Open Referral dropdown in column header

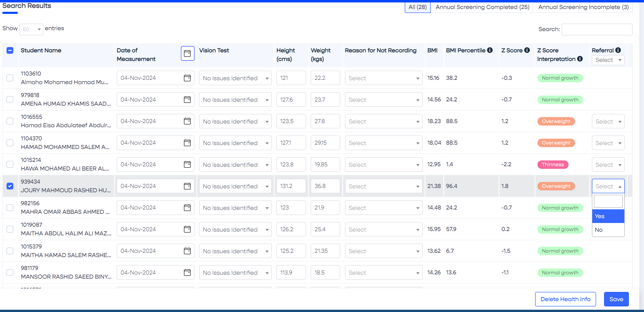[x=608, y=60]
